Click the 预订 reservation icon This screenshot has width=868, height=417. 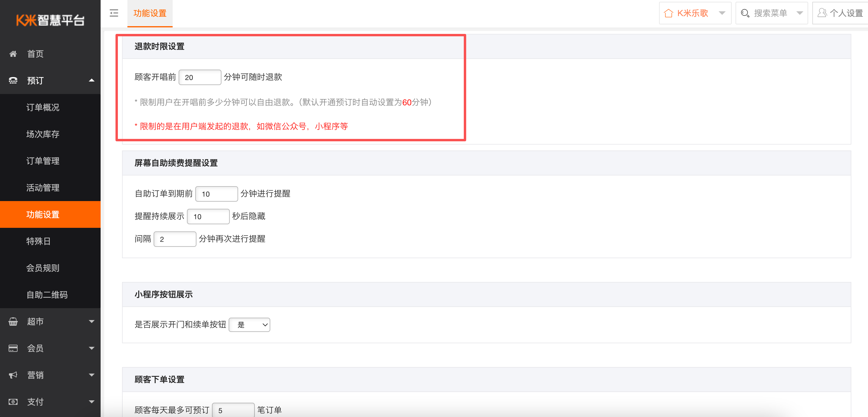coord(13,80)
